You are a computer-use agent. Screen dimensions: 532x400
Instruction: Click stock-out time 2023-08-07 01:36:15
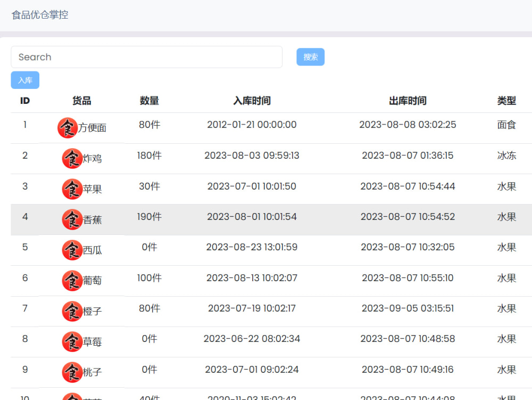tap(408, 156)
